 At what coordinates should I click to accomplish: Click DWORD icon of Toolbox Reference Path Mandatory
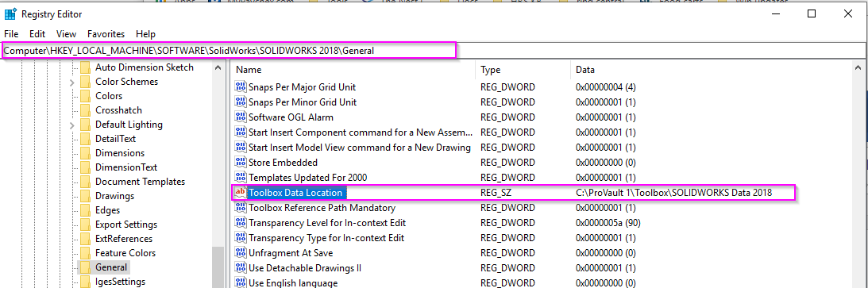tap(241, 208)
